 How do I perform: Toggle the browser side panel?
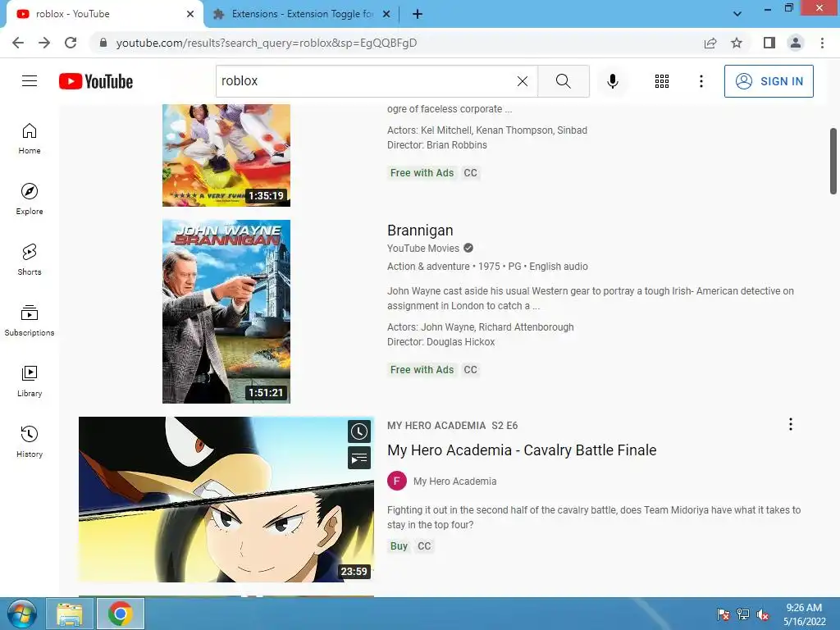coord(769,43)
